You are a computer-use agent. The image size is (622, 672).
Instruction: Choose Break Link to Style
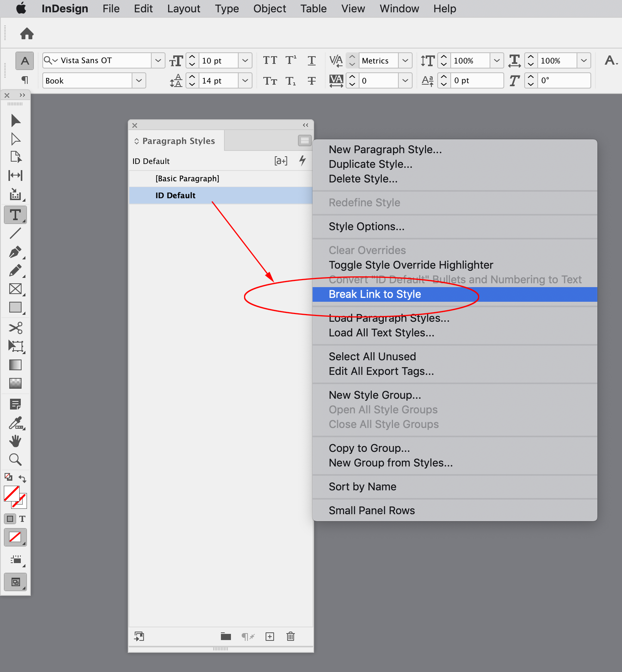[x=375, y=294]
